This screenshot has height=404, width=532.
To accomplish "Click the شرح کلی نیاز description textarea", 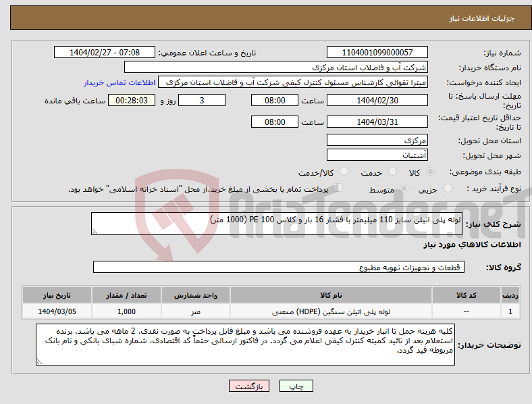I will click(x=277, y=224).
